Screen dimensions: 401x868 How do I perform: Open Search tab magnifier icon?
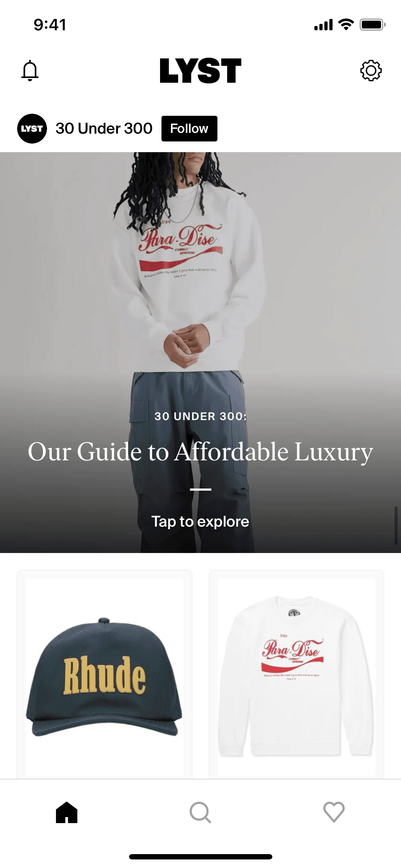[200, 812]
